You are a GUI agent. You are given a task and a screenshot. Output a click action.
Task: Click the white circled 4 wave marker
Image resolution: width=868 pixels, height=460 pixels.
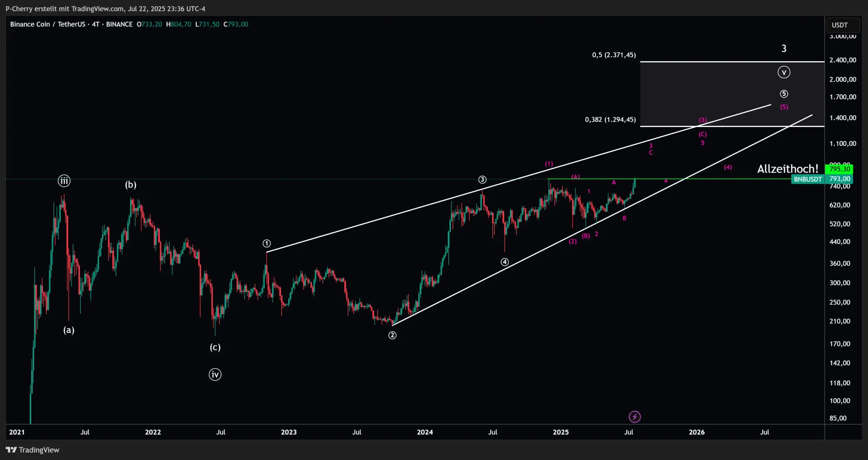click(x=505, y=262)
